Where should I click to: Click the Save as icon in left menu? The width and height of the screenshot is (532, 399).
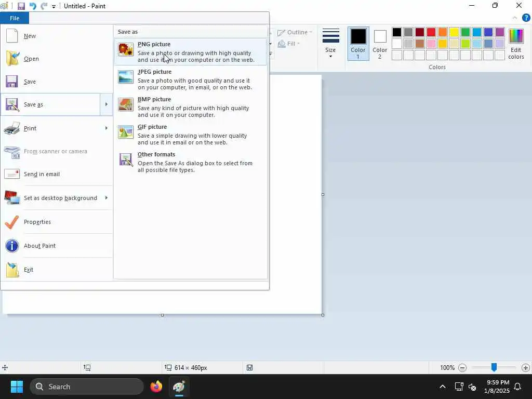[12, 104]
